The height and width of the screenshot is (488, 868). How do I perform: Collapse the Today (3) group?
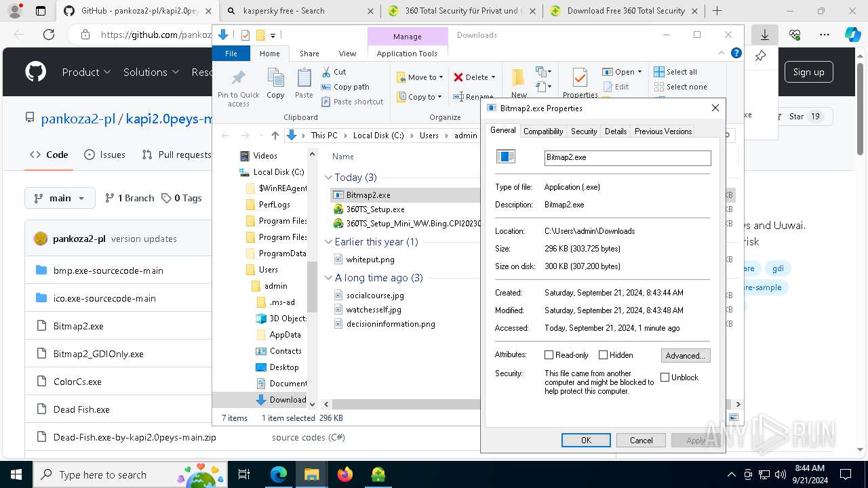click(329, 178)
